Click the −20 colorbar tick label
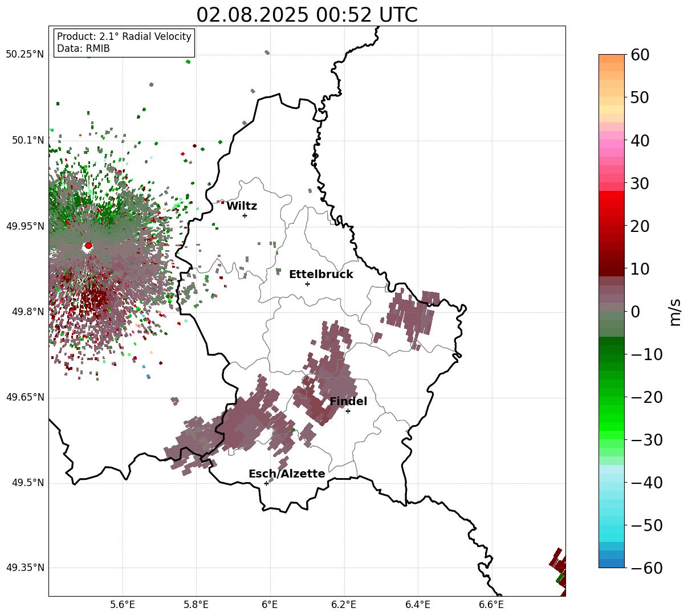 (646, 397)
